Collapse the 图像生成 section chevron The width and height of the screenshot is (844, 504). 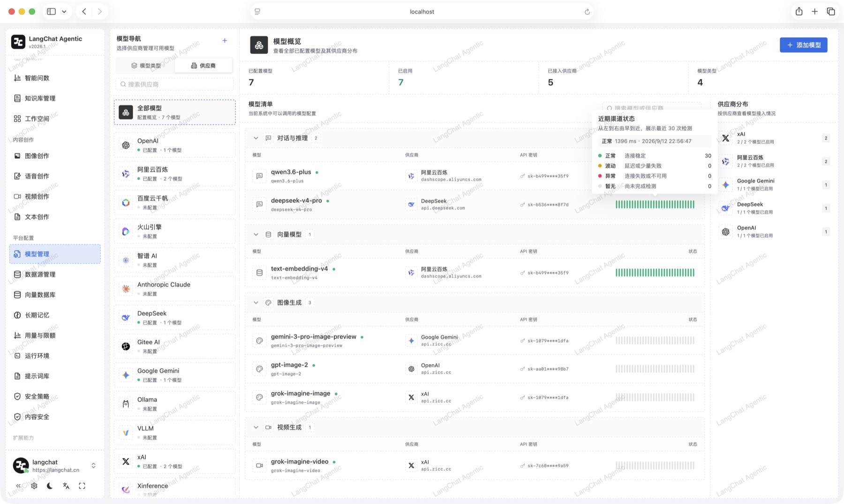coord(256,303)
